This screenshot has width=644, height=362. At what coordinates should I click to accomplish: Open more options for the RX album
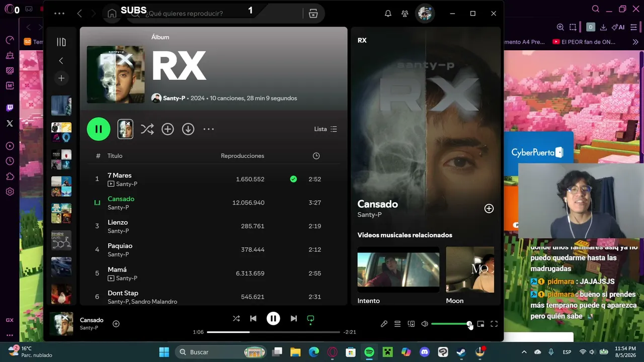(x=209, y=129)
